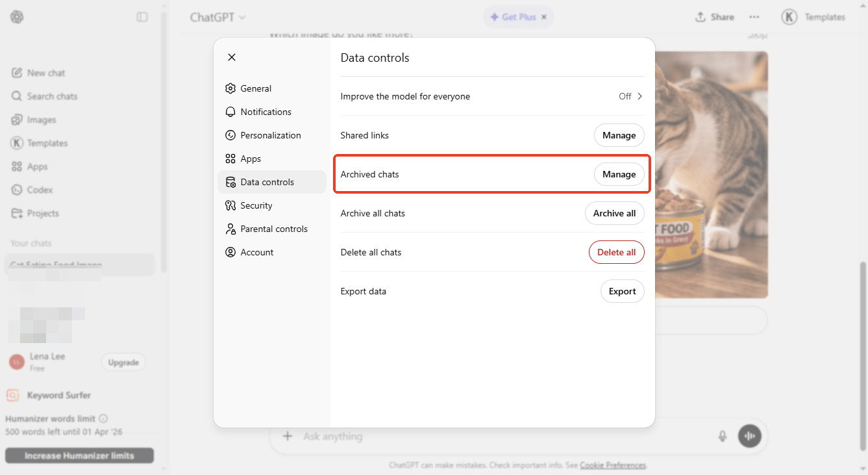Follow the Cookie Preferences link
868x475 pixels.
coord(612,465)
